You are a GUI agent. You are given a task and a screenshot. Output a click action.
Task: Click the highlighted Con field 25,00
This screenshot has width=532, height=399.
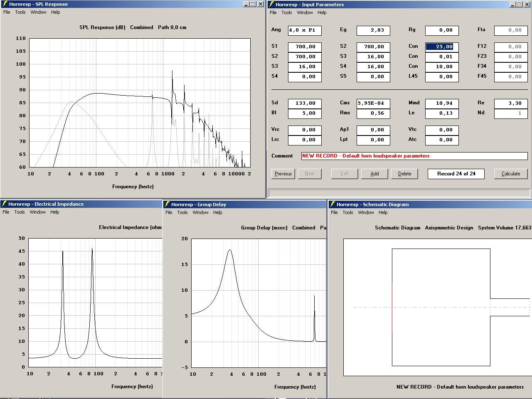coord(442,47)
